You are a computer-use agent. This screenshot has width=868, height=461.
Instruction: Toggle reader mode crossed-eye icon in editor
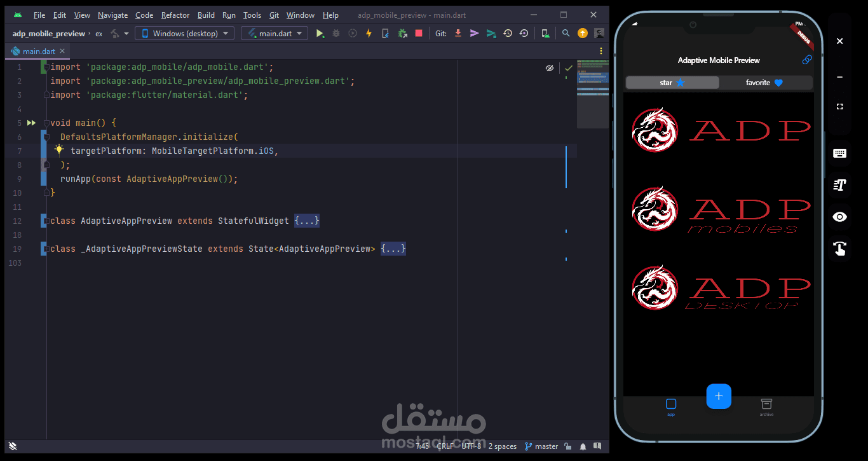point(550,67)
